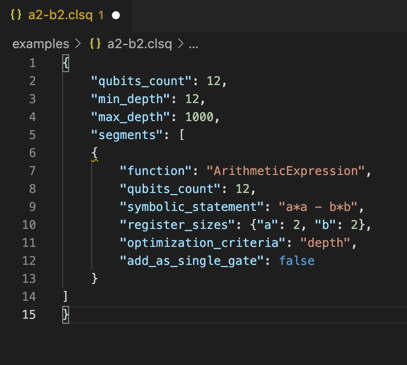The width and height of the screenshot is (407, 365).
Task: Click the min_depth value 12
Action: click(x=192, y=99)
